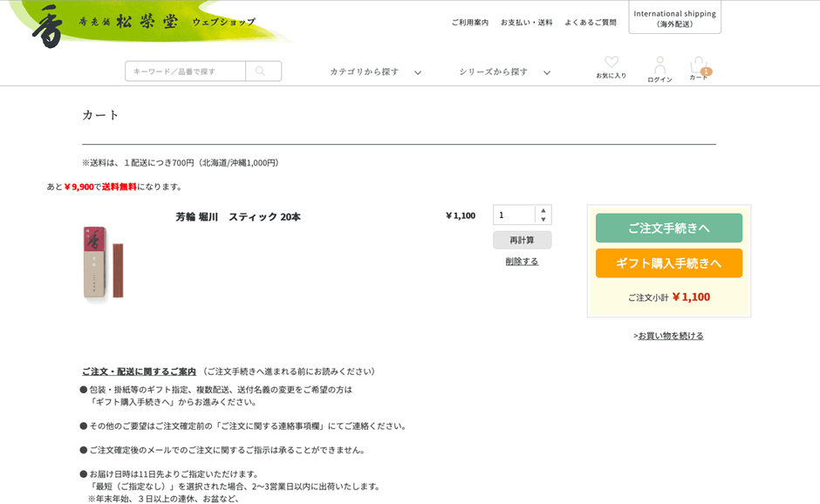Decrease quantity with the down stepper arrow
The width and height of the screenshot is (820, 504).
click(x=545, y=219)
